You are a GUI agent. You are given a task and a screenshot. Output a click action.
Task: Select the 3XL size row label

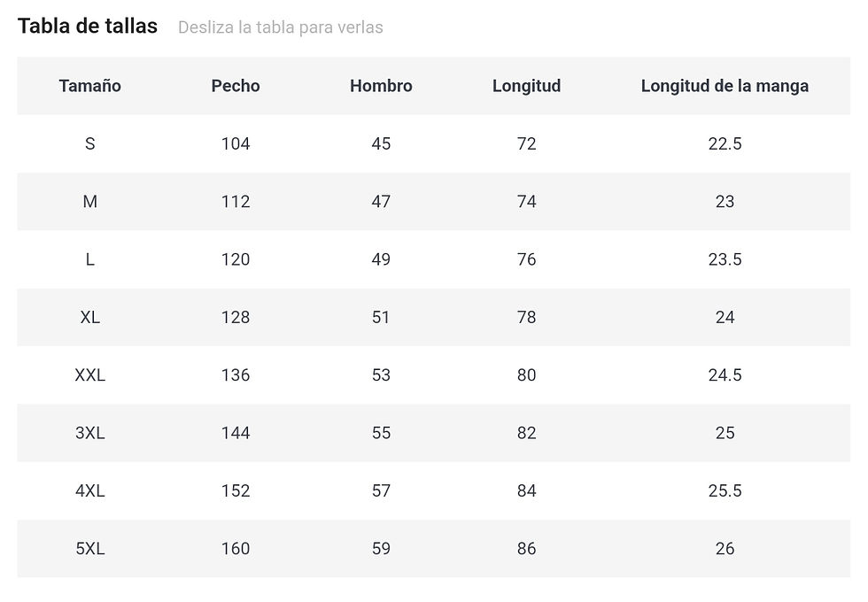pyautogui.click(x=89, y=433)
